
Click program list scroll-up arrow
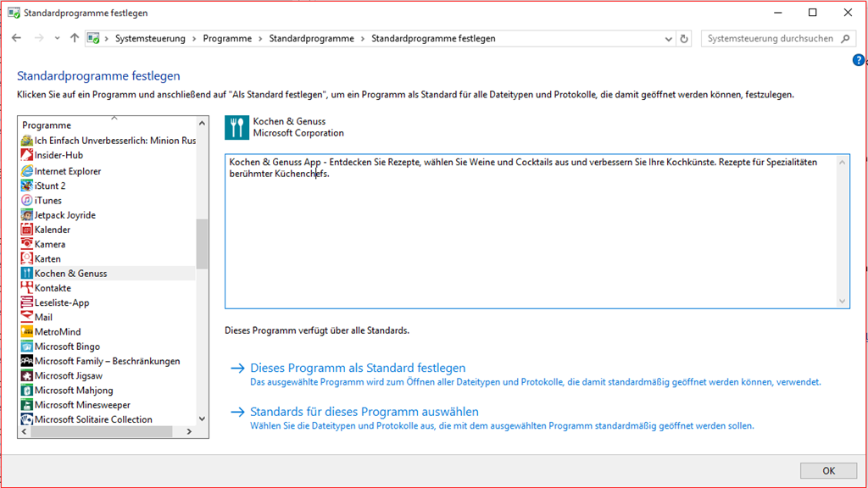(202, 124)
